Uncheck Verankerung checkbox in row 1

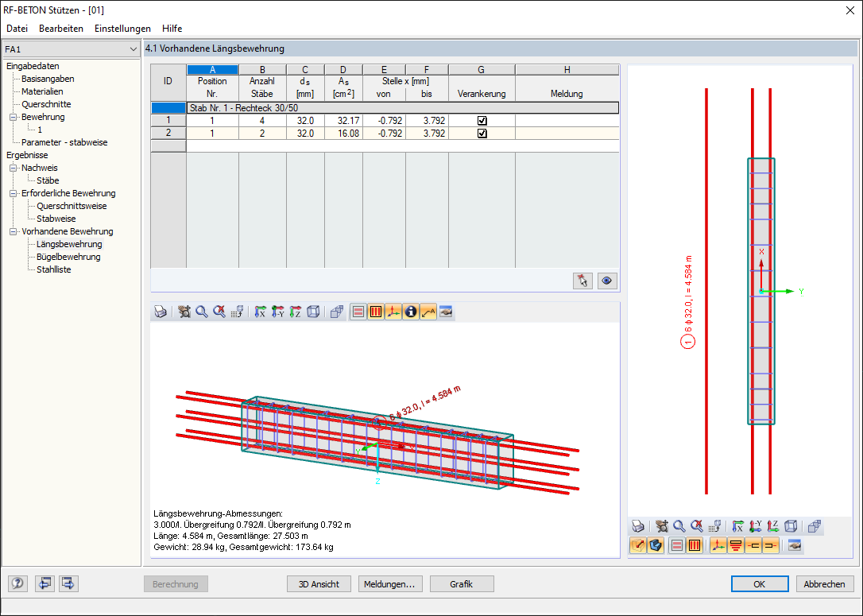[482, 121]
